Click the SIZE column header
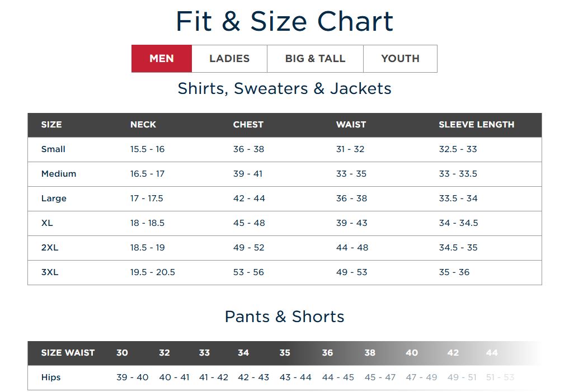Viewport: 569px width, 392px height. (51, 124)
